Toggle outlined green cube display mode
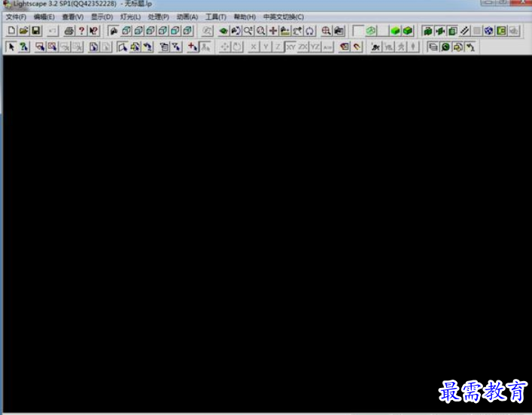532x415 pixels. click(x=408, y=31)
